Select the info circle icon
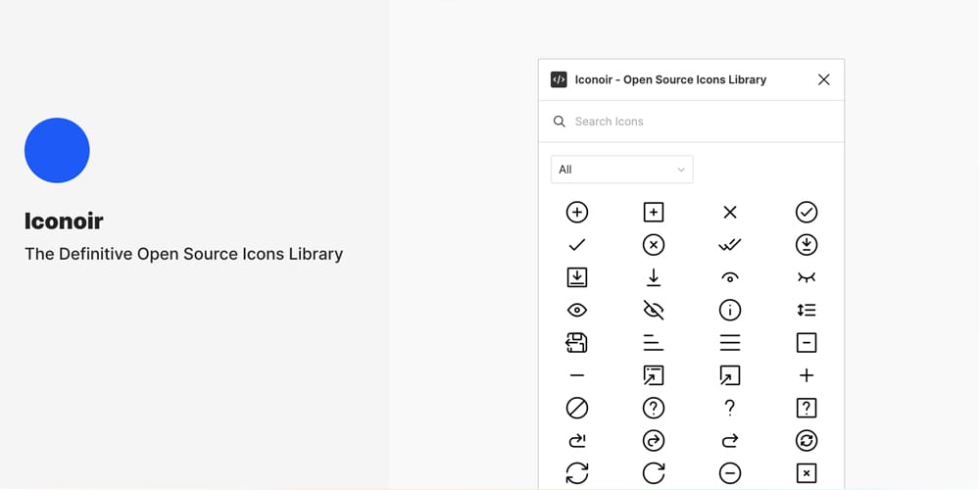Image resolution: width=980 pixels, height=490 pixels. click(x=730, y=310)
